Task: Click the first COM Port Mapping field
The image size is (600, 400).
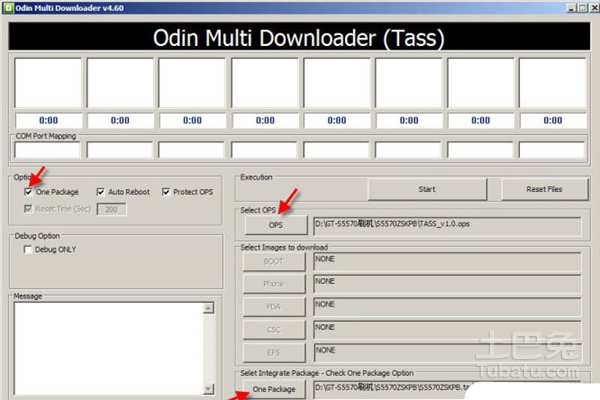Action: 47,150
